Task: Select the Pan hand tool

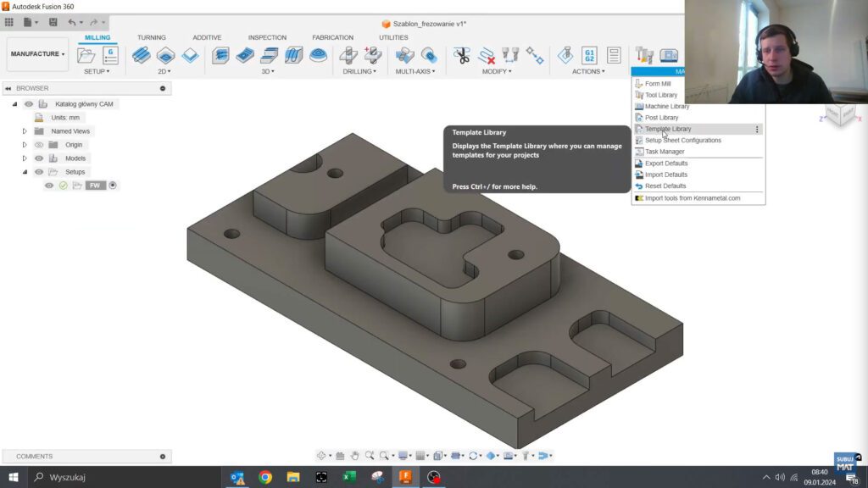Action: pyautogui.click(x=355, y=456)
